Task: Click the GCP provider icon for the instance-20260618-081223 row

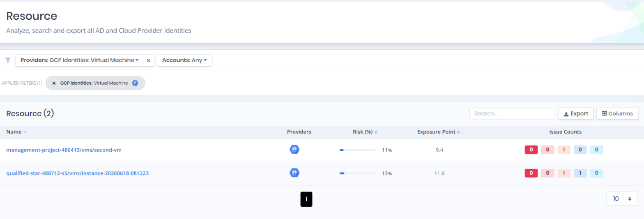Action: pyautogui.click(x=294, y=173)
